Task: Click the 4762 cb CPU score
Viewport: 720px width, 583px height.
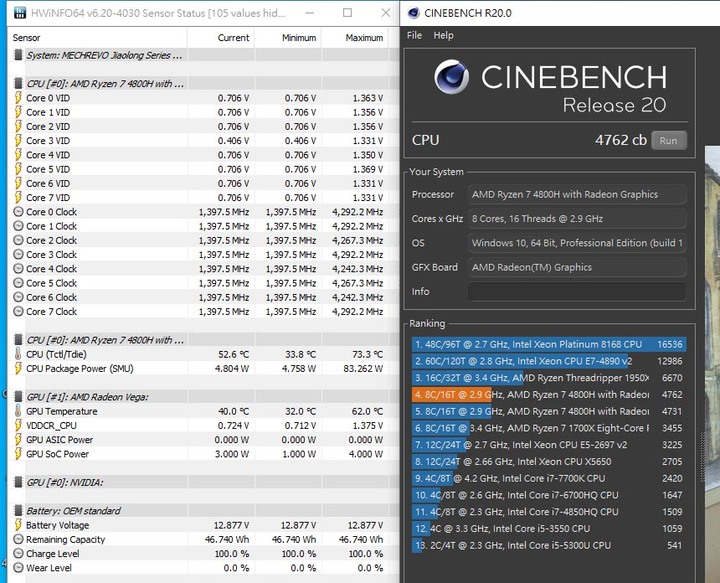Action: tap(621, 140)
